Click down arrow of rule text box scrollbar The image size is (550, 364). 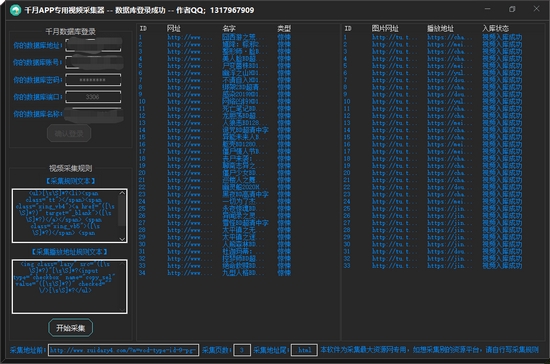pyautogui.click(x=122, y=239)
